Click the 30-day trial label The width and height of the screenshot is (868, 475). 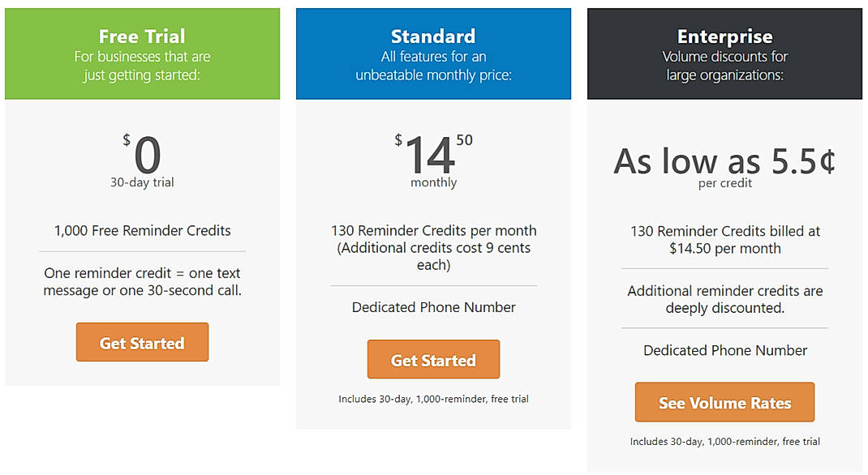(142, 182)
